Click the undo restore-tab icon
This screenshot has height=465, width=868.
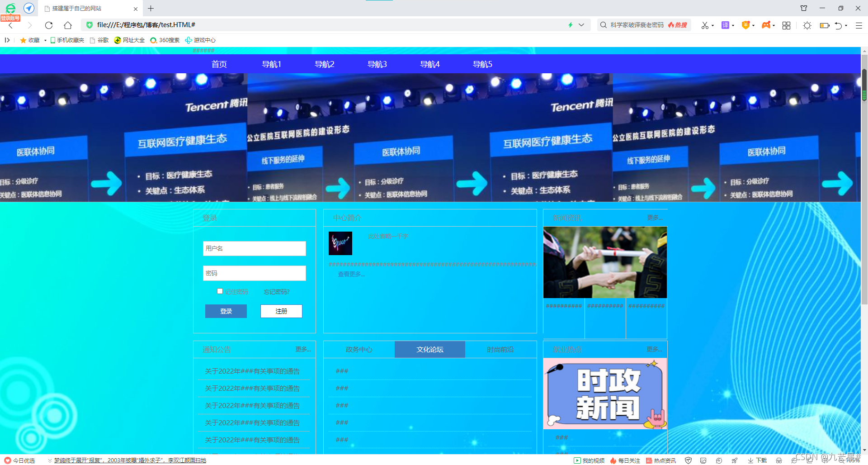pos(839,25)
